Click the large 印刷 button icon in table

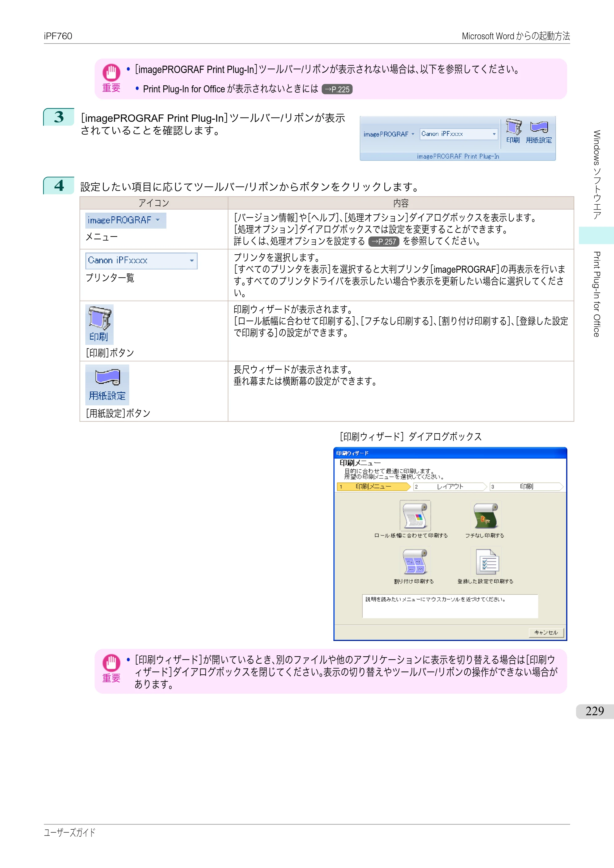tap(99, 324)
